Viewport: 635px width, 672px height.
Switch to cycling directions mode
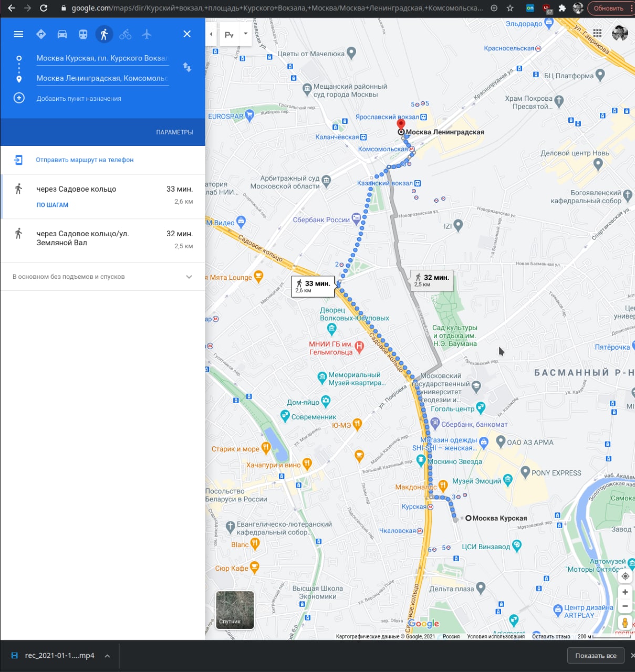[125, 34]
